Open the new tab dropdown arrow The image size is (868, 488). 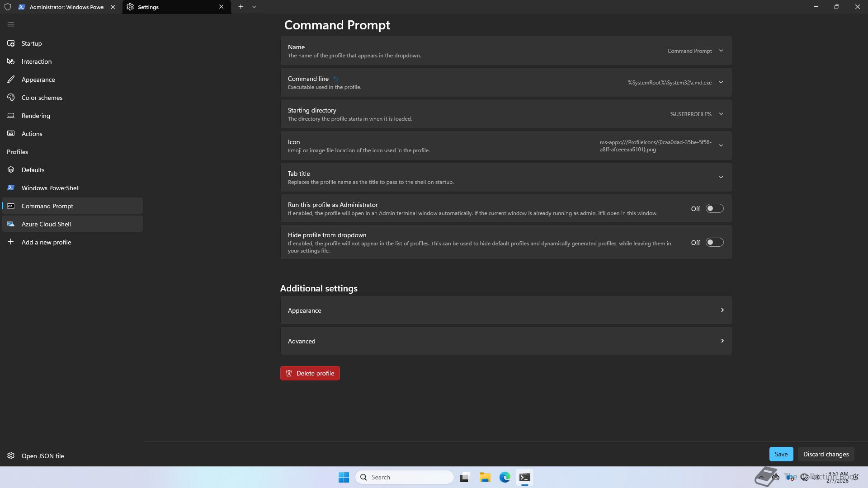[x=254, y=7]
